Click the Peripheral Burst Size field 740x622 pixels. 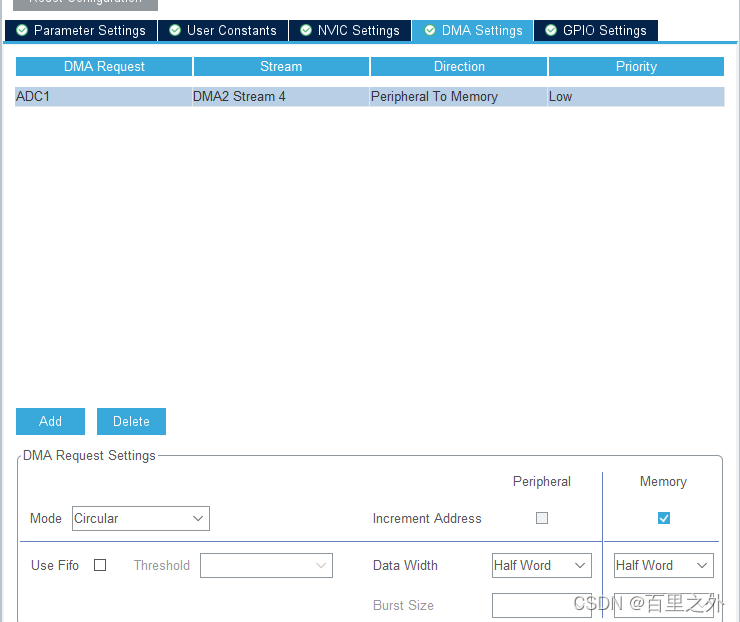[541, 605]
